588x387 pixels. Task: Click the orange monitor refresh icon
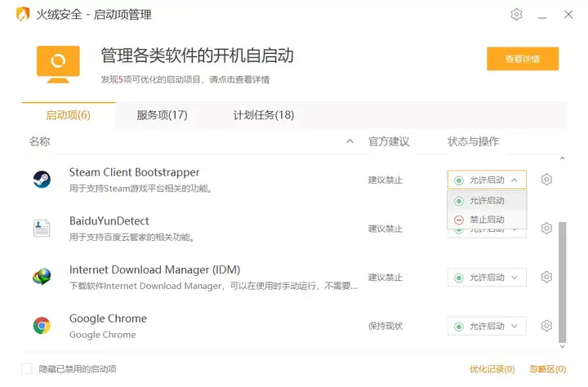[x=58, y=64]
